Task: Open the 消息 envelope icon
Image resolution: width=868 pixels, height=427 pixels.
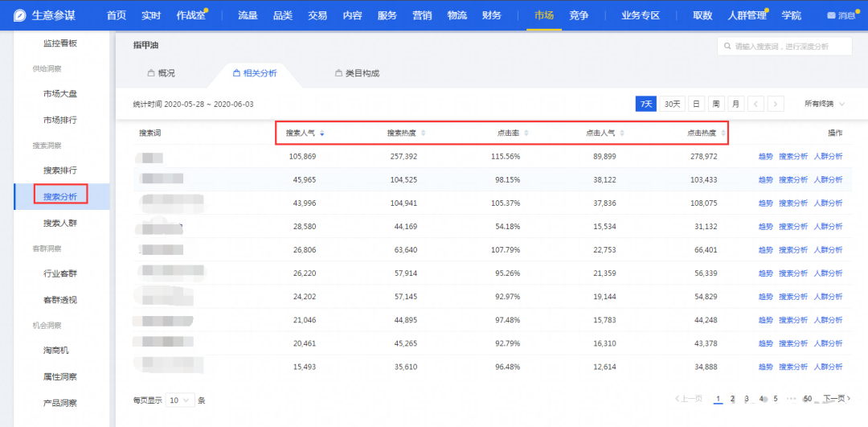Action: pyautogui.click(x=831, y=15)
